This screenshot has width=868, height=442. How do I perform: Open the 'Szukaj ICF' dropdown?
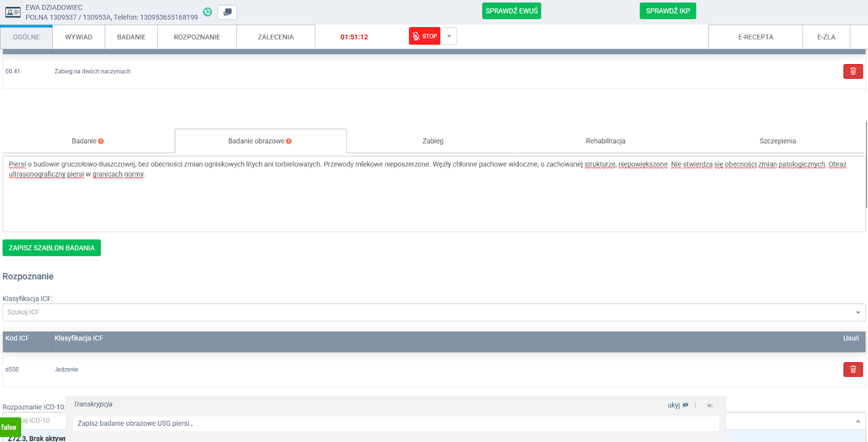coord(858,312)
